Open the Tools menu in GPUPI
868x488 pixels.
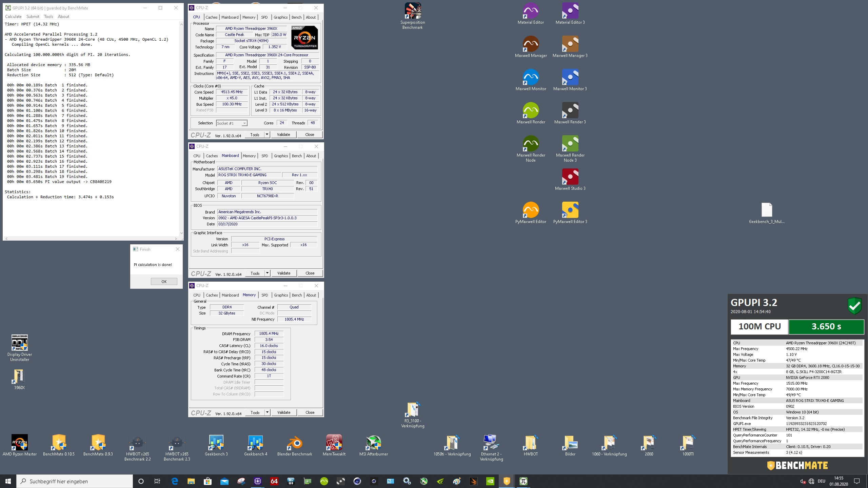pos(48,16)
